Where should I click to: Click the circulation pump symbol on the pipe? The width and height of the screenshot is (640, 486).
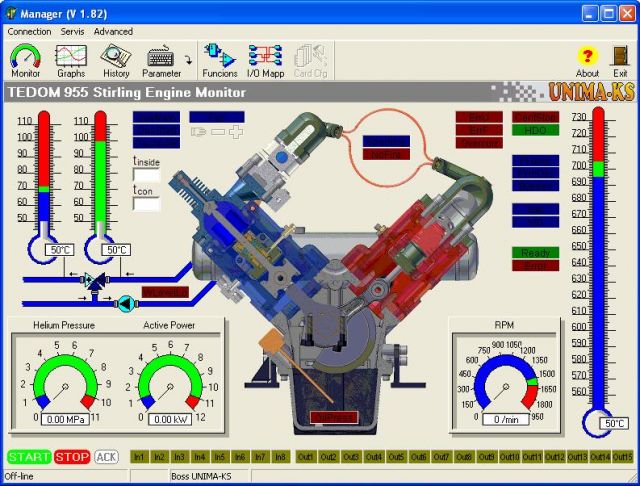[126, 302]
